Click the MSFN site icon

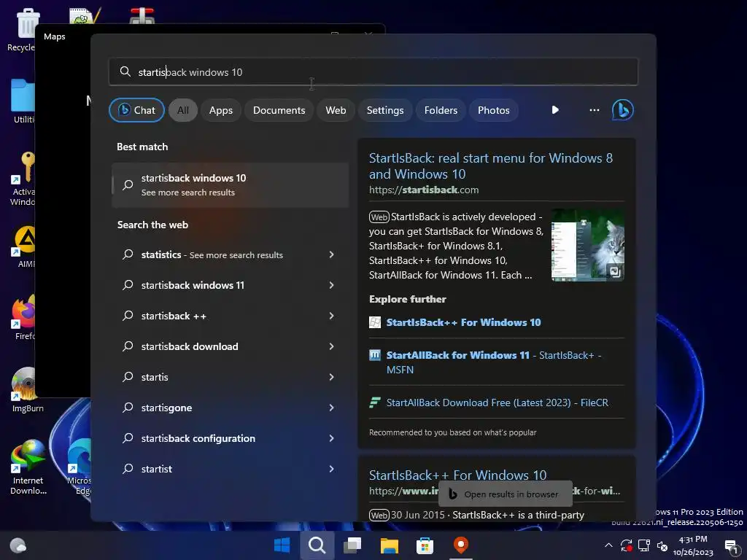coord(375,355)
